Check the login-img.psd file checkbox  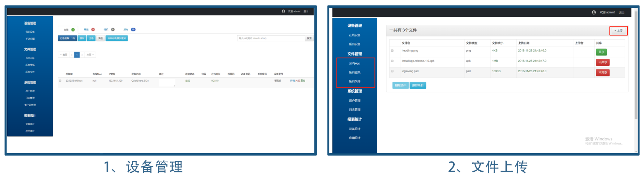click(x=392, y=71)
